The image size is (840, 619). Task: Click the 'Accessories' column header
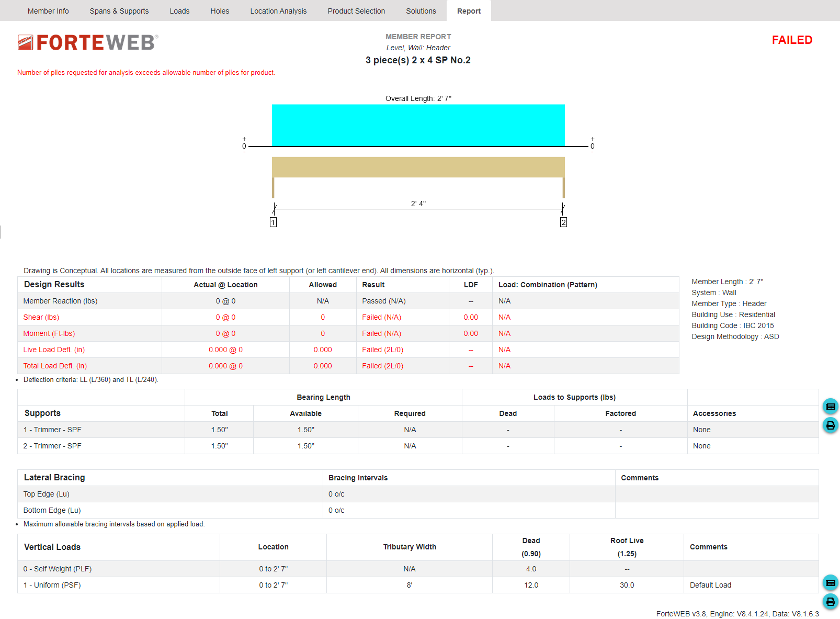pyautogui.click(x=714, y=413)
